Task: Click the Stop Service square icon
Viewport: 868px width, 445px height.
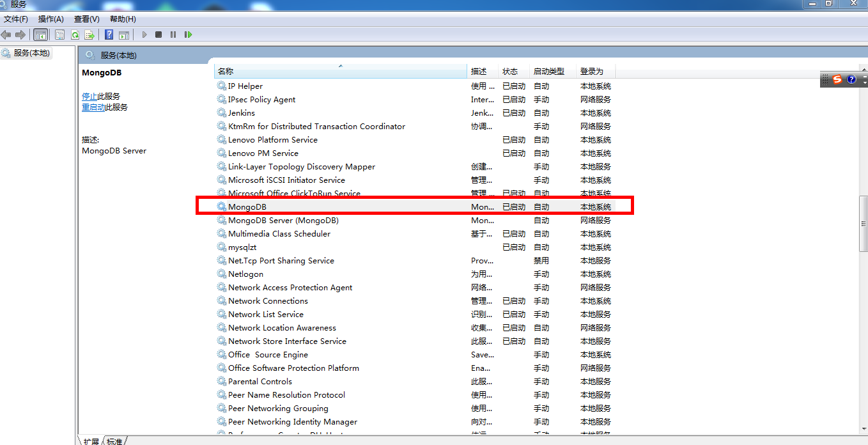Action: pos(159,35)
